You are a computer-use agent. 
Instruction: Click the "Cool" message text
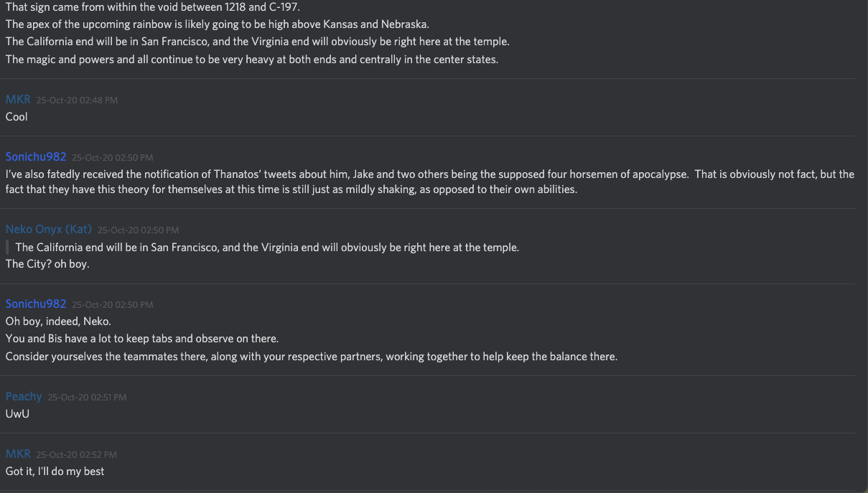pos(17,117)
